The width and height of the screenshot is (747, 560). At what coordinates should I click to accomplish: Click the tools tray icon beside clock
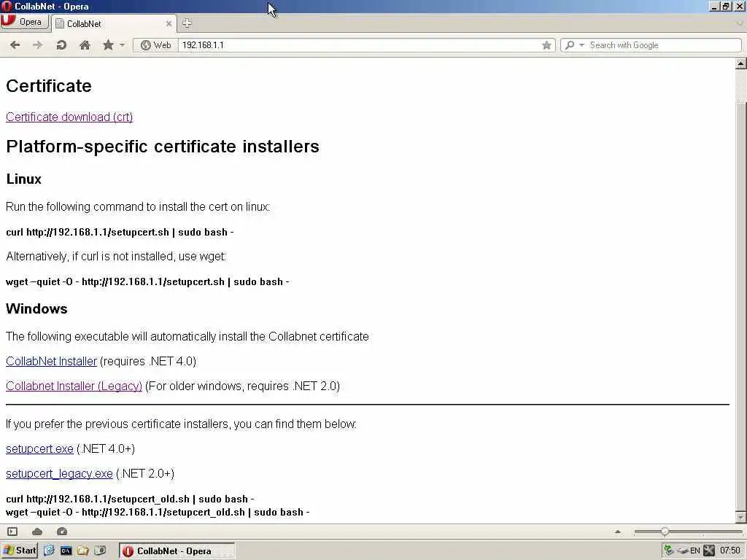(709, 551)
